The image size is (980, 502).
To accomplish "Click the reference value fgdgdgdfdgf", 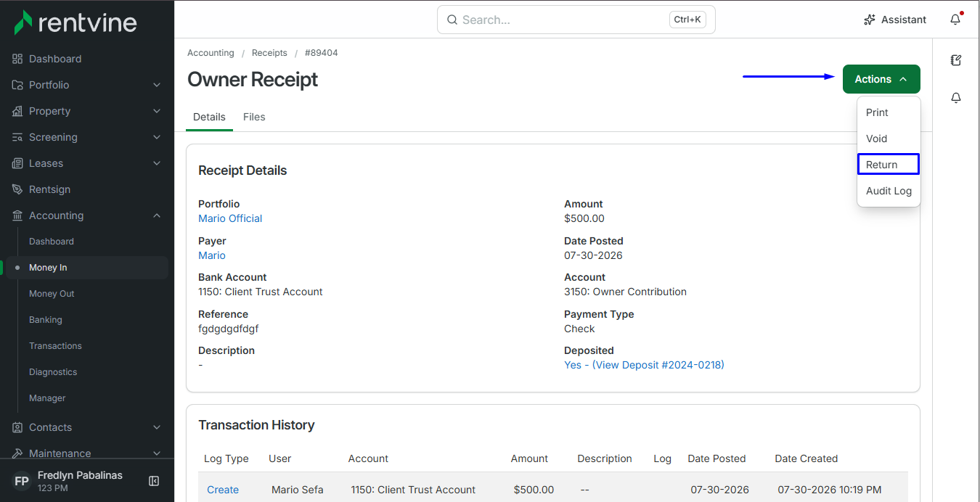I will [x=229, y=329].
